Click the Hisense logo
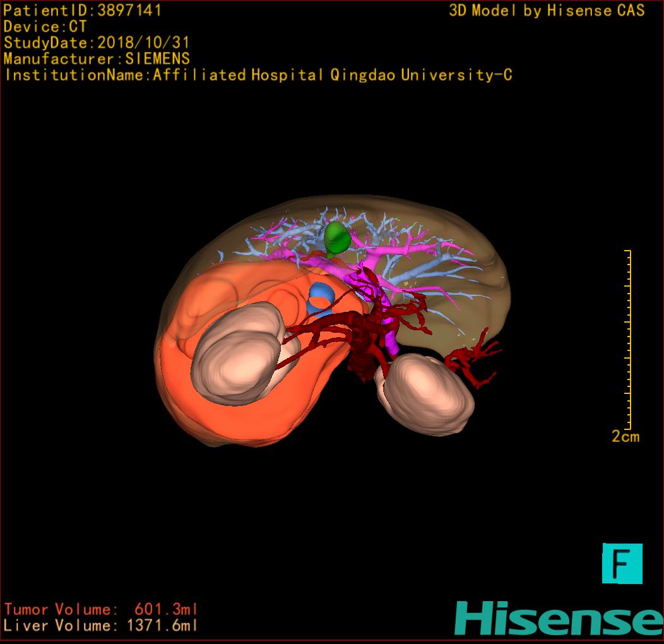This screenshot has width=664, height=644. coord(558,618)
